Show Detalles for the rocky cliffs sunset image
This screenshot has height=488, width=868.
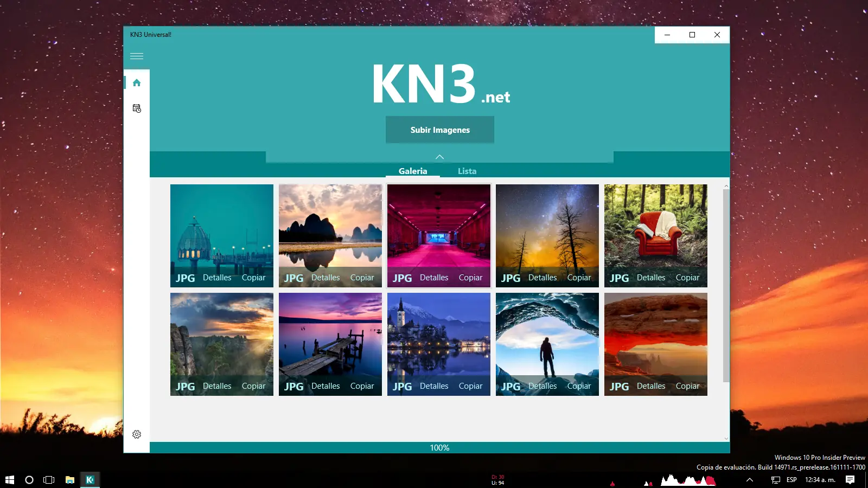click(217, 386)
